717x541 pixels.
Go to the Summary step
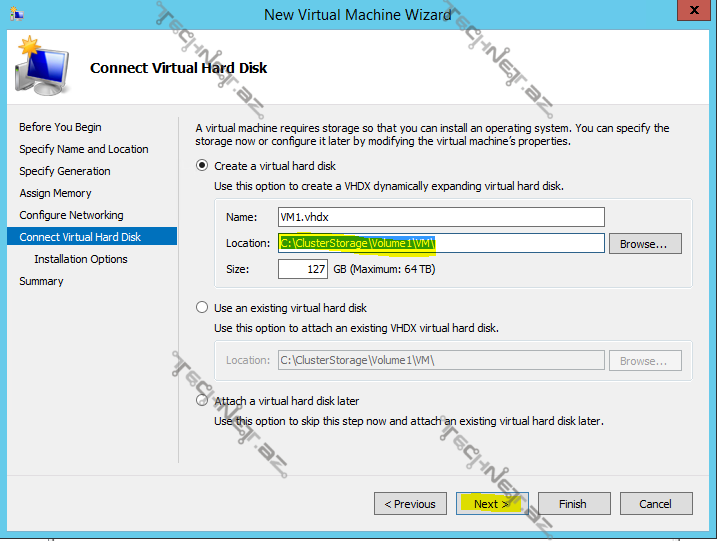coord(41,281)
